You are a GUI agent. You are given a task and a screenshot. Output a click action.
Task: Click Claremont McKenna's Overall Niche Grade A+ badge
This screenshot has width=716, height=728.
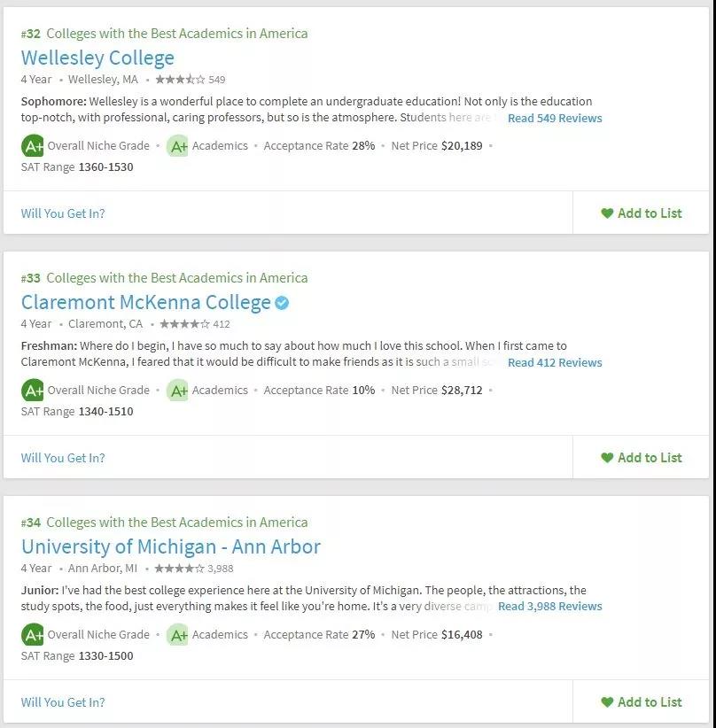tap(33, 391)
